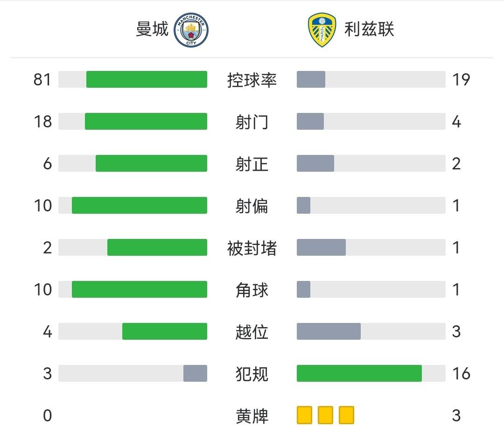Click Manchester City's green shots bar
The image size is (504, 434).
pyautogui.click(x=146, y=121)
